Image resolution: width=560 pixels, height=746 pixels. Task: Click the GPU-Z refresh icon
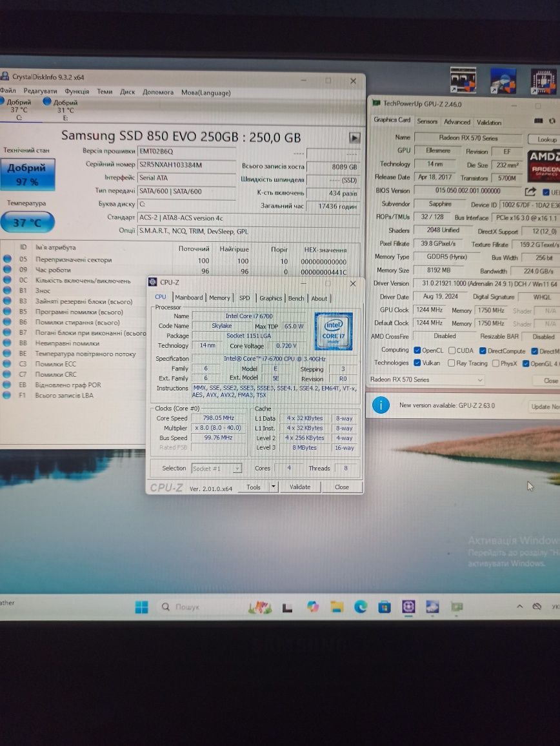click(x=552, y=121)
